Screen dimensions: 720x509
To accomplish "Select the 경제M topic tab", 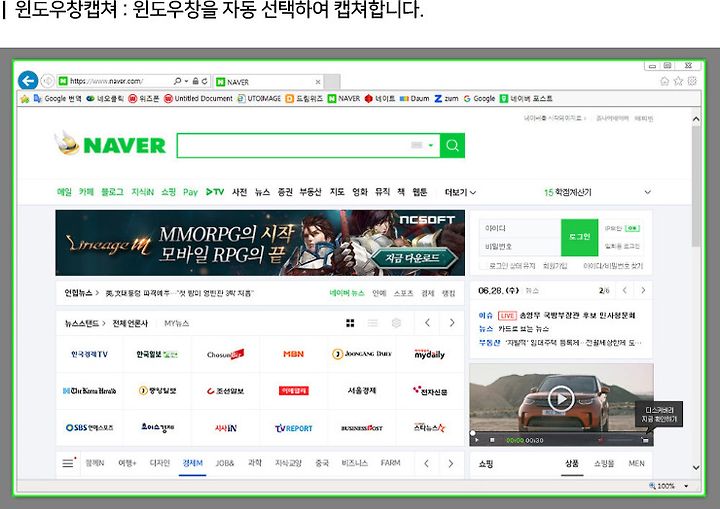I will click(192, 463).
